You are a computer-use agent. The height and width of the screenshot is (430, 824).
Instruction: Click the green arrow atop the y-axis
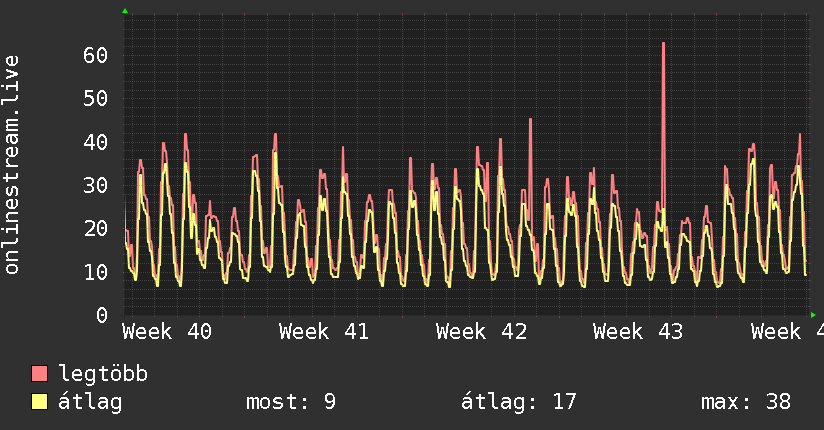pos(125,11)
